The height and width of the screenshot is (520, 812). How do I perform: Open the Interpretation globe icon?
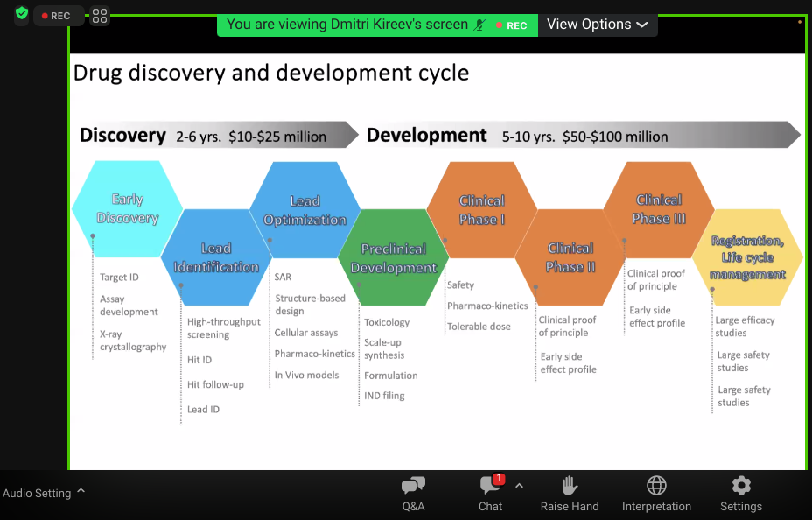pyautogui.click(x=656, y=494)
